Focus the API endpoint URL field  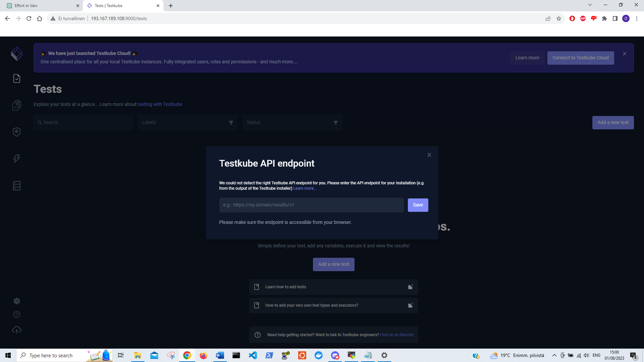click(x=311, y=205)
